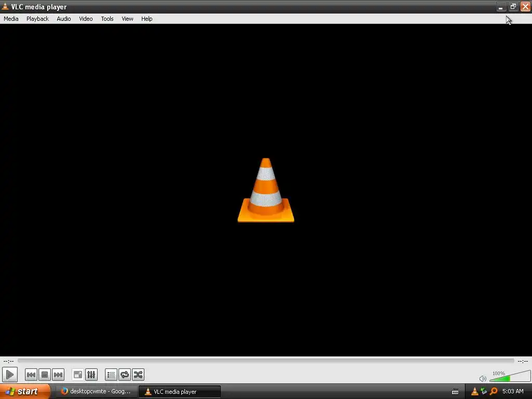Mute audio using the speaker icon
This screenshot has width=532, height=399.
pyautogui.click(x=483, y=378)
